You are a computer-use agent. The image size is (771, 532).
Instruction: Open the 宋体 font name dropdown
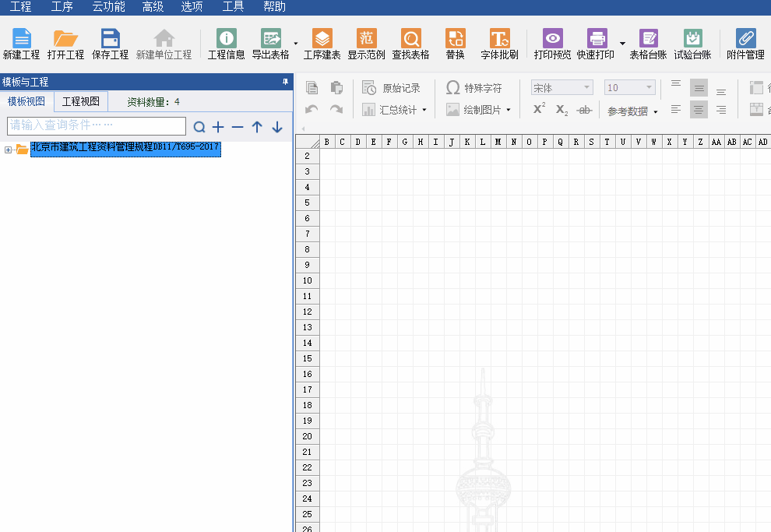pos(562,88)
